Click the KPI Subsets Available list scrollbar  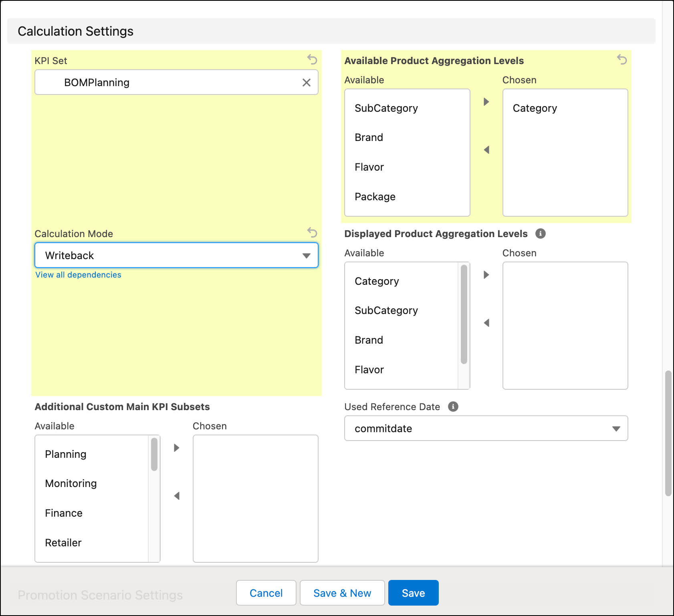pos(154,454)
